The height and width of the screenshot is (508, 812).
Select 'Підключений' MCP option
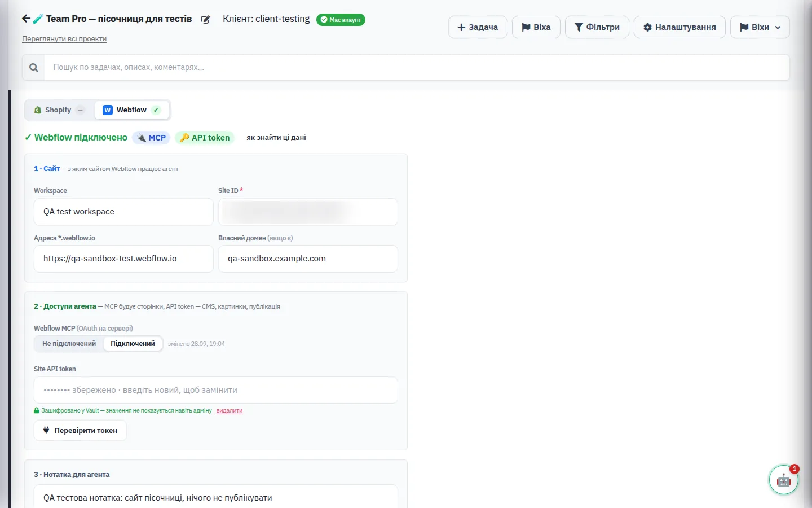click(133, 344)
